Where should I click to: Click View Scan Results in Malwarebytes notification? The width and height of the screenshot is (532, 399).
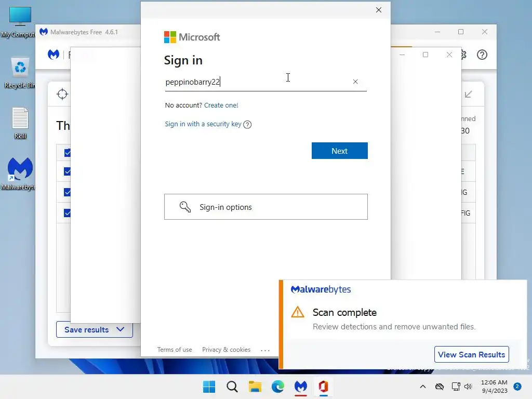pos(471,354)
